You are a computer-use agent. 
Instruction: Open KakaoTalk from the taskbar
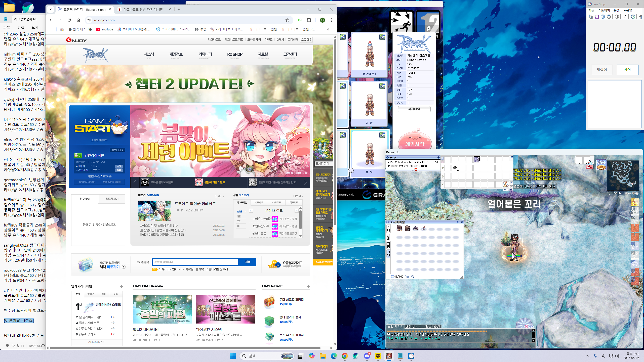378,356
